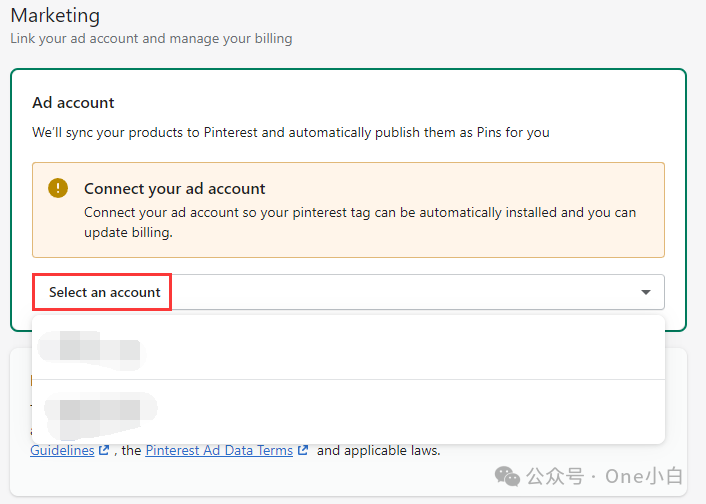706x504 pixels.
Task: Click the Connect your ad account heading
Action: click(x=175, y=188)
